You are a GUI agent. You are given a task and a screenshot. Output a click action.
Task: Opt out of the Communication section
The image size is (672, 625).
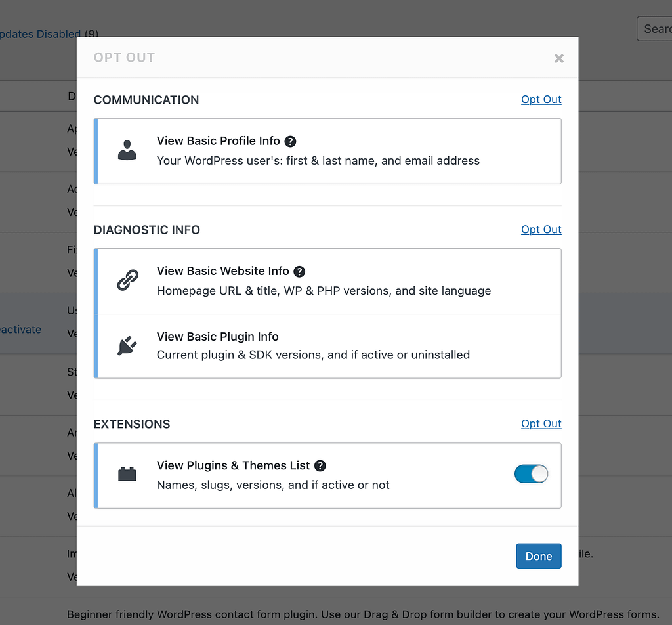(x=541, y=99)
